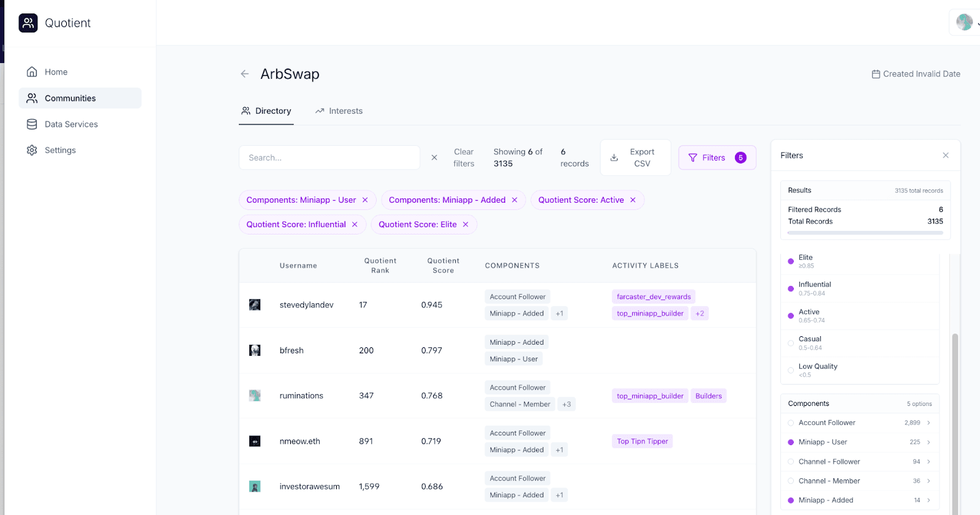Remove the Quotient Score: Active filter chip
The image size is (980, 515).
633,200
